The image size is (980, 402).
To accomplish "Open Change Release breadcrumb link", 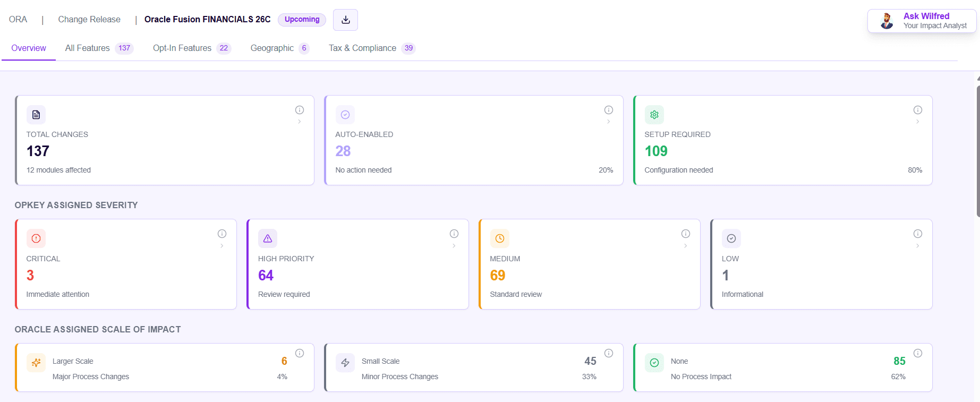I will tap(89, 20).
